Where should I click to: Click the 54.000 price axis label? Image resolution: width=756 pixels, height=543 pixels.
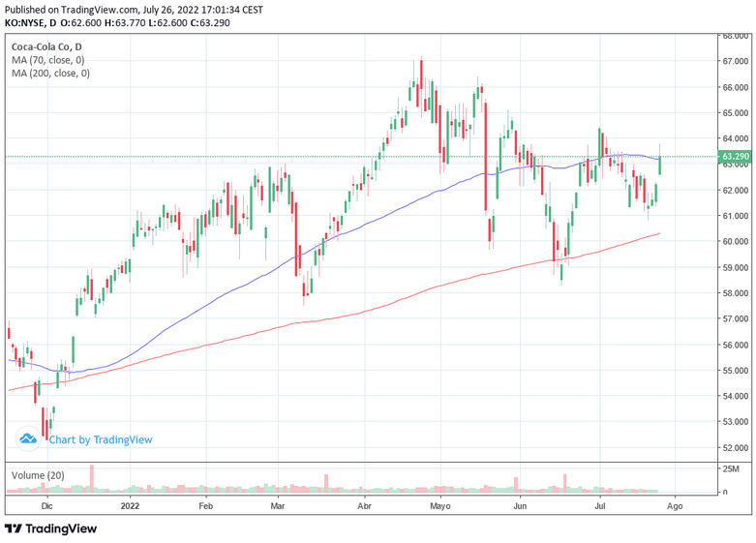[736, 396]
